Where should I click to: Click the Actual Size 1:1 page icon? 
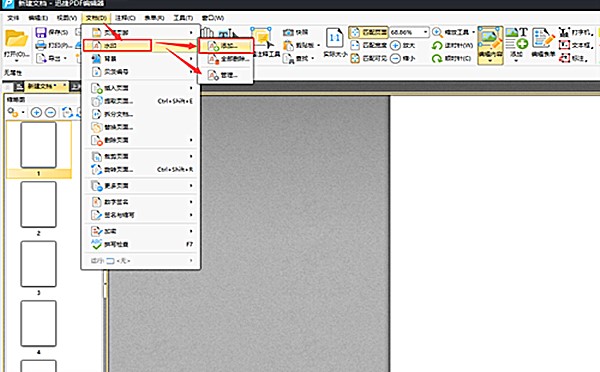click(x=334, y=38)
